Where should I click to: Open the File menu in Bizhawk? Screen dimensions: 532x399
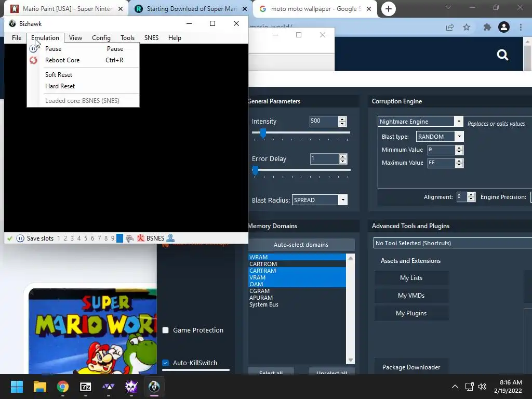(x=17, y=37)
